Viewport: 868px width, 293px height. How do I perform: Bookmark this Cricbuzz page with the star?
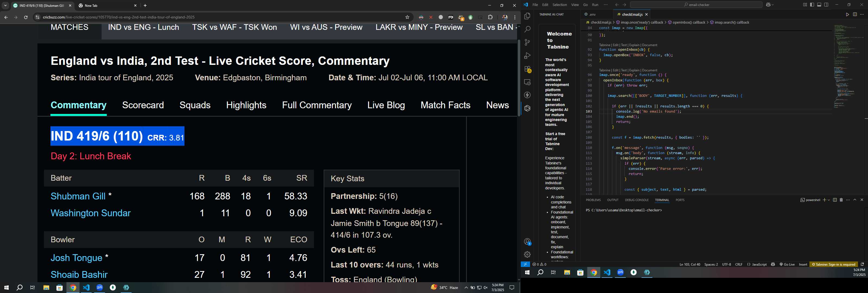pyautogui.click(x=407, y=17)
